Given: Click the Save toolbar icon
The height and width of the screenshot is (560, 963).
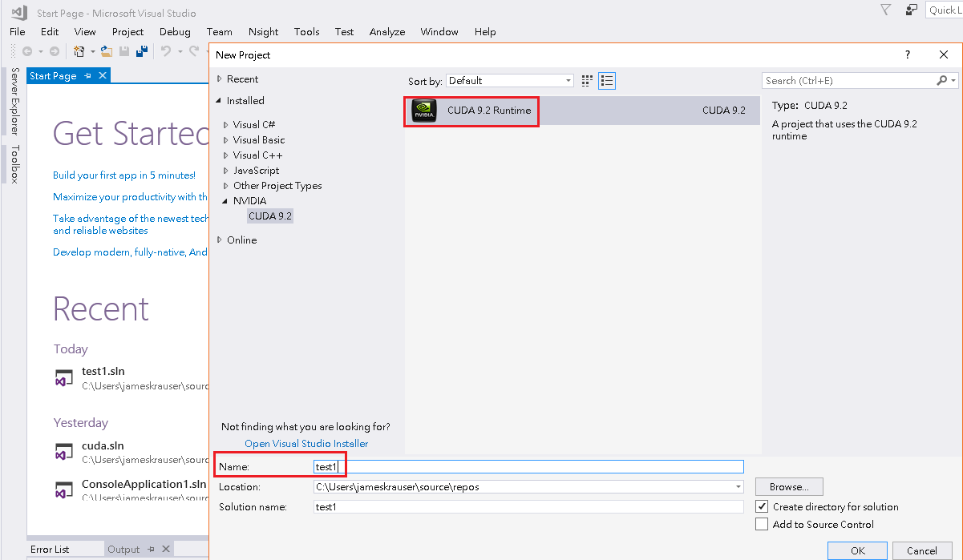Looking at the screenshot, I should tap(124, 51).
